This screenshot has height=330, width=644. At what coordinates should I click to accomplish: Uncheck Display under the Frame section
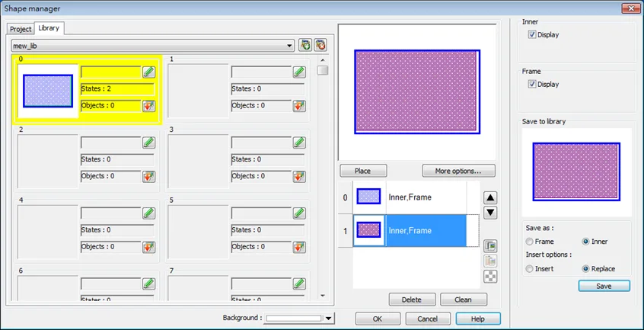(532, 85)
